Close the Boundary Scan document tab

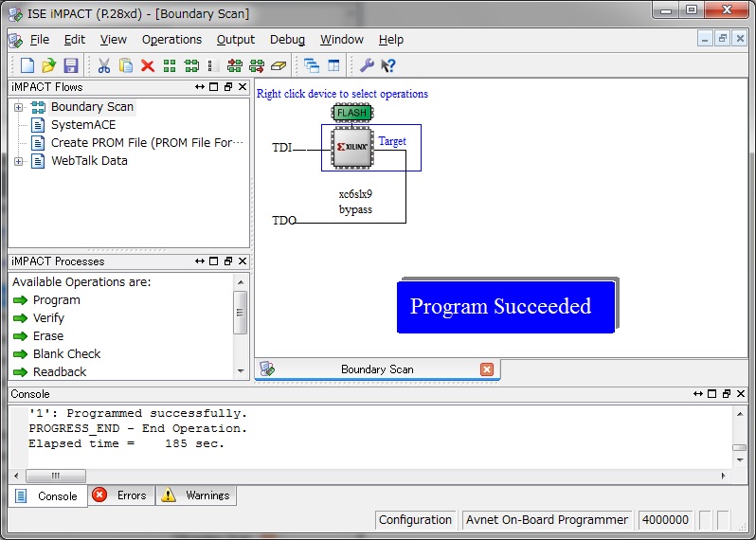tap(487, 369)
